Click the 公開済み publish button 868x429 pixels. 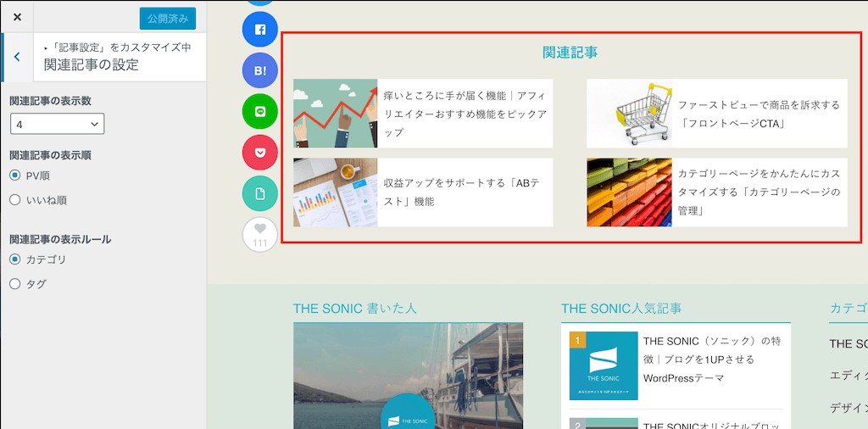pos(168,19)
